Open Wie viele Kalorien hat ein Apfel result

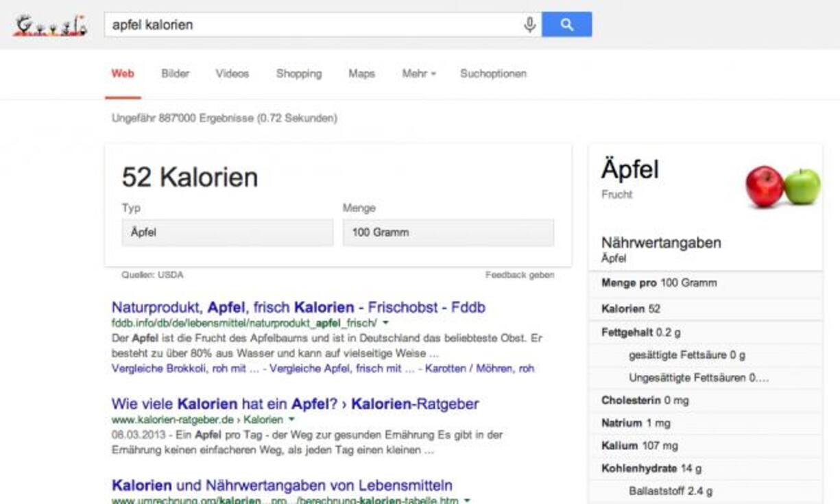click(x=295, y=404)
